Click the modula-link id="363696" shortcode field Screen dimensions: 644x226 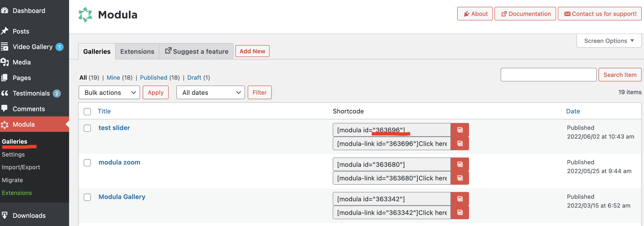392,143
